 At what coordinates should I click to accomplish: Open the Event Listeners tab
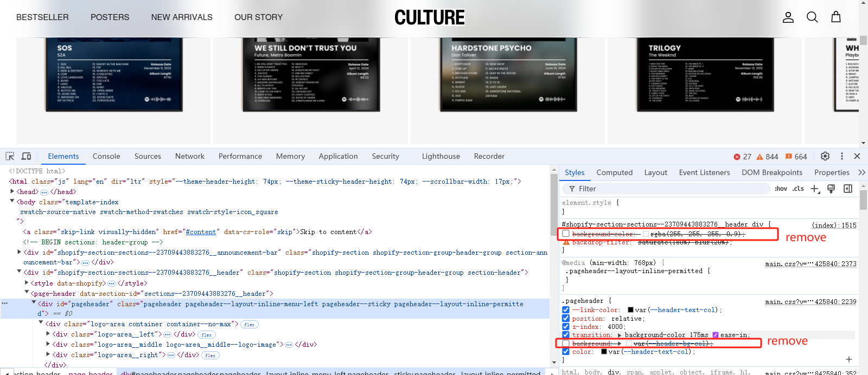click(705, 172)
